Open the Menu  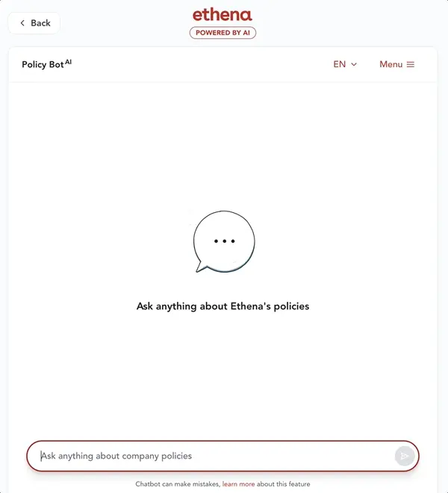(396, 64)
